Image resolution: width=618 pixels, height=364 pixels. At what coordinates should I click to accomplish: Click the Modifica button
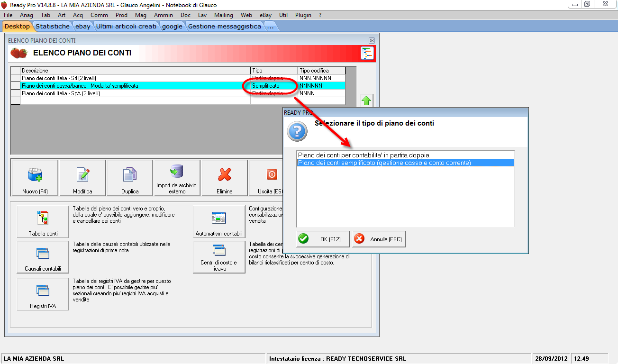pos(82,178)
